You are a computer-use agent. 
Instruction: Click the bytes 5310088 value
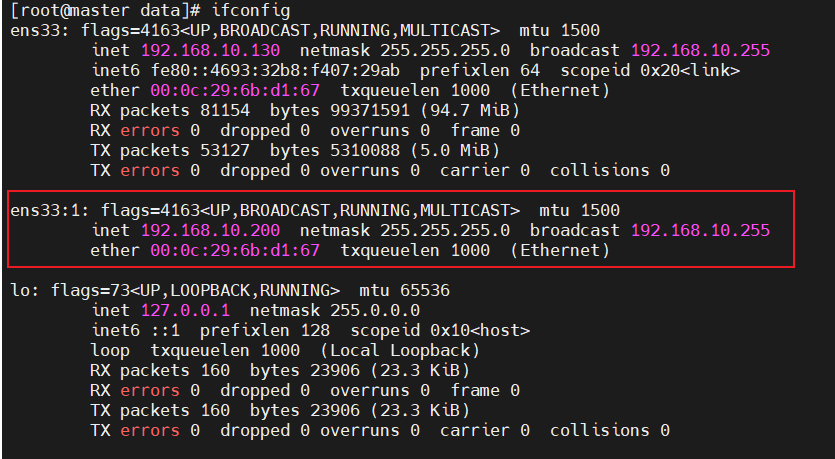point(335,151)
